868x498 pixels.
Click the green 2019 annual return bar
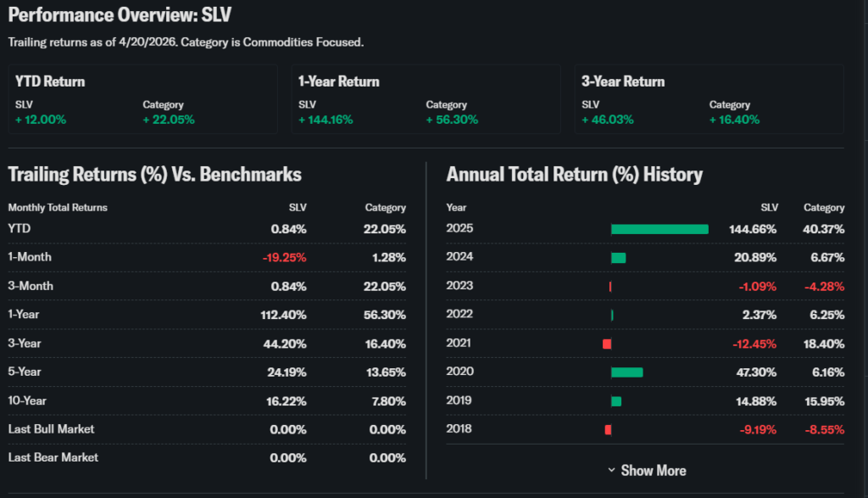616,400
